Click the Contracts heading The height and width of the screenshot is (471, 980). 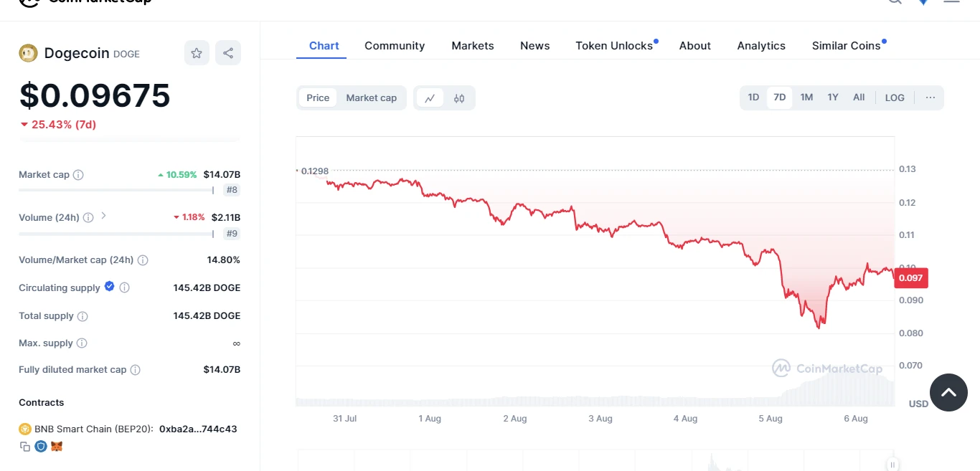[42, 403]
